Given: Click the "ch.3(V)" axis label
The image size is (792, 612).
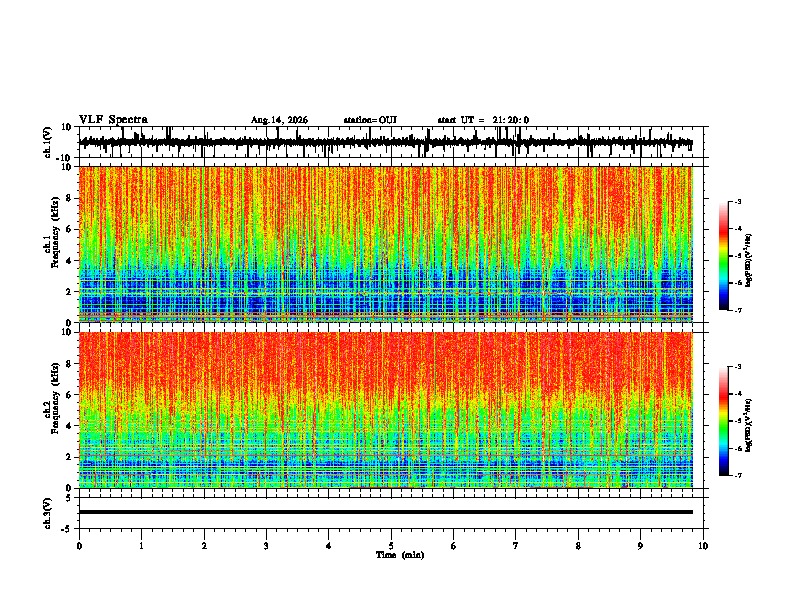Looking at the screenshot, I should (48, 513).
